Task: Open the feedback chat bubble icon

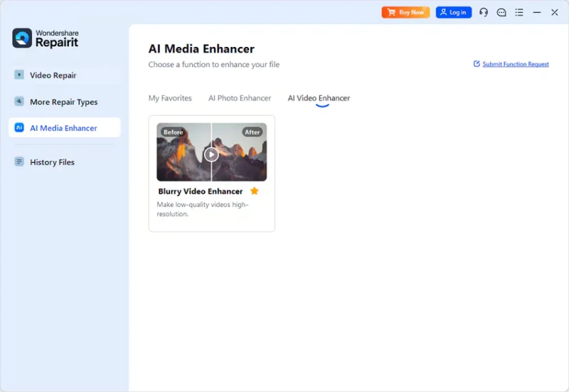Action: click(x=501, y=12)
